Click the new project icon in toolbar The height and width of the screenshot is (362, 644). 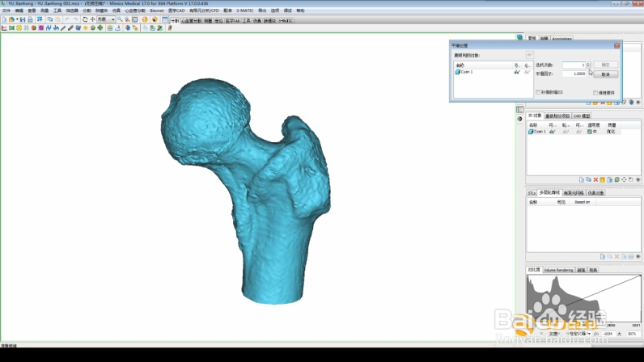[x=4, y=19]
